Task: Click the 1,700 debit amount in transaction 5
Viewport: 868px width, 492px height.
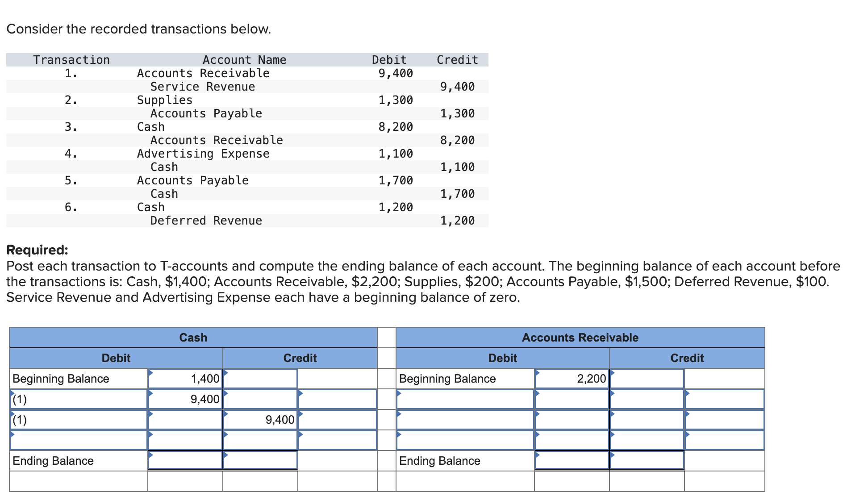Action: 396,180
